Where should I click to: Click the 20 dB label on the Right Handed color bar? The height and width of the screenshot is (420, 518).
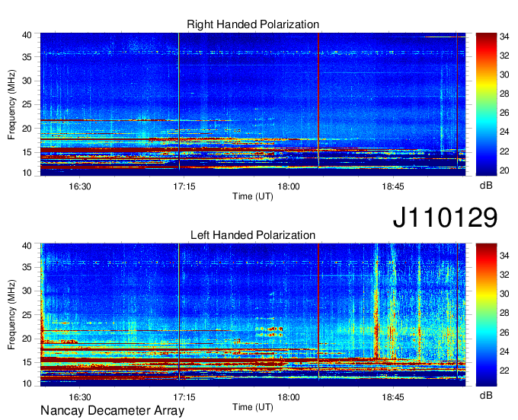pyautogui.click(x=504, y=170)
